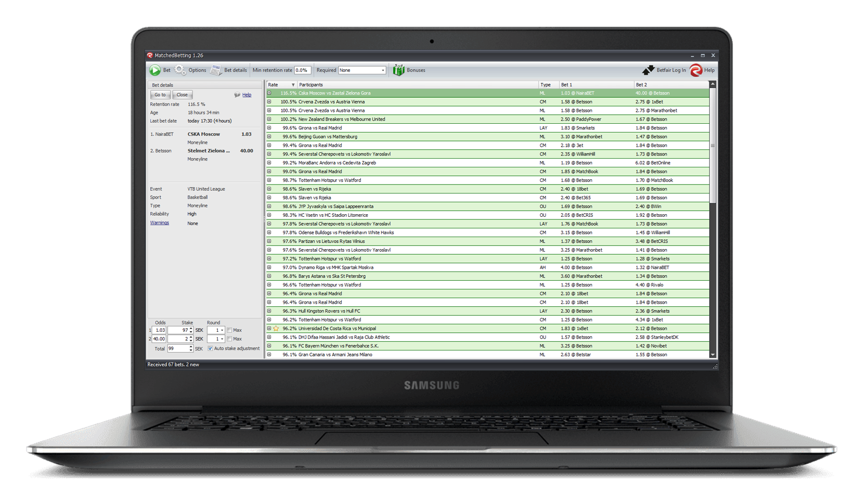The height and width of the screenshot is (494, 868).
Task: Toggle Max checkbox for stake row 1
Action: point(229,330)
